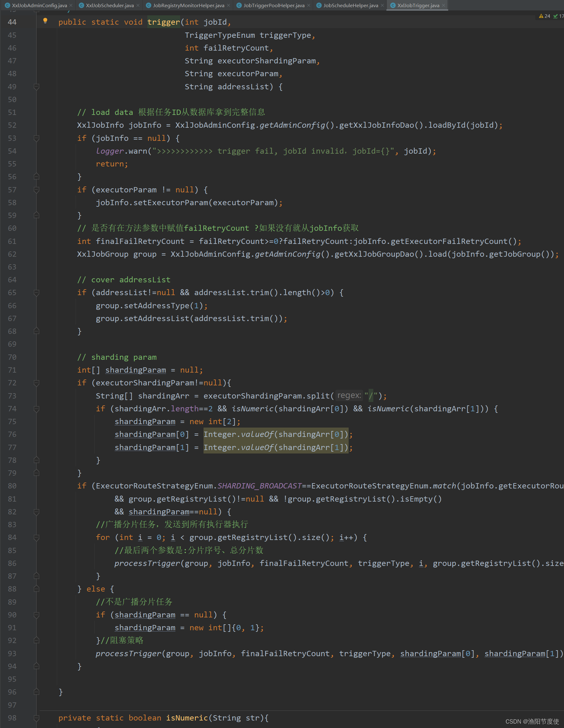Close the JobScheduleHelper.java tab
The height and width of the screenshot is (728, 564).
click(x=382, y=5)
